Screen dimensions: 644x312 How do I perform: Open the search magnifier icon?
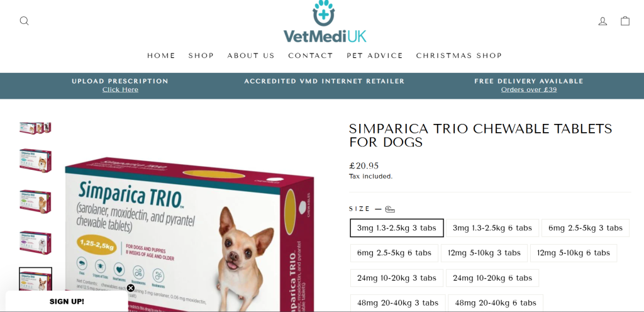[x=25, y=21]
